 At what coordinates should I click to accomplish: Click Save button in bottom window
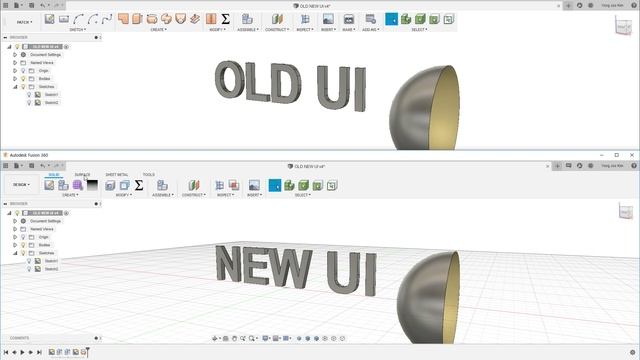(x=31, y=166)
